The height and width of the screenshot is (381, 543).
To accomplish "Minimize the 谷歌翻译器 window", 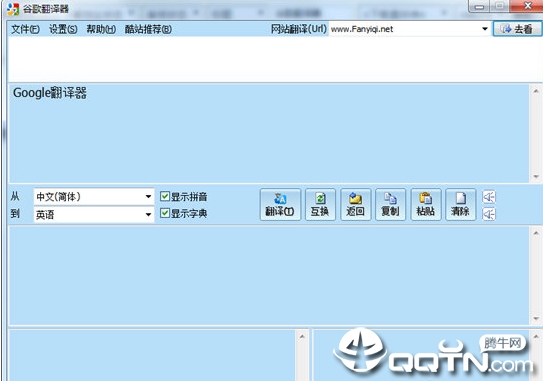I will point(479,6).
